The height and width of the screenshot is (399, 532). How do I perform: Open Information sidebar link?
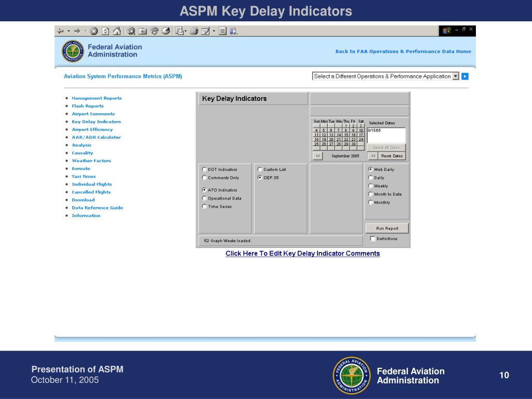pyautogui.click(x=86, y=215)
